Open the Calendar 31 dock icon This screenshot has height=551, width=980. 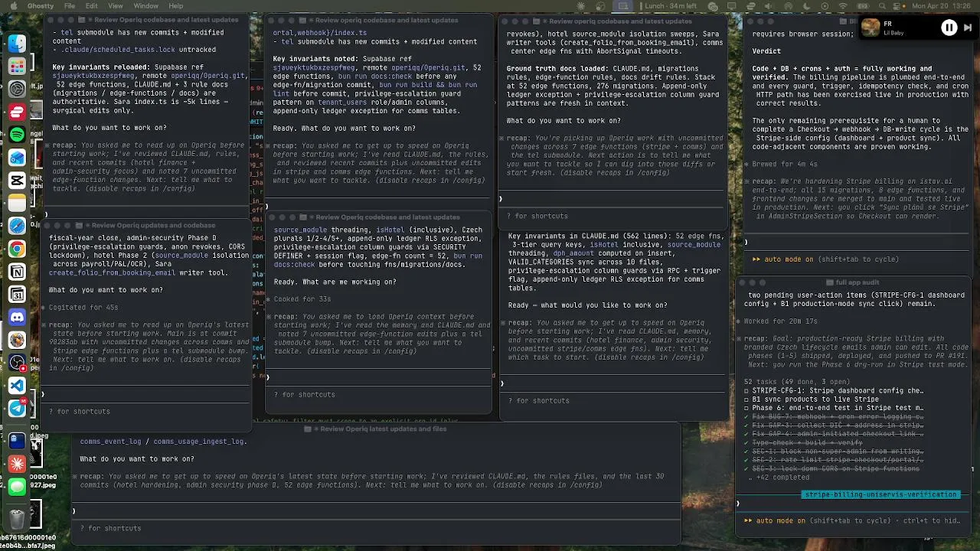coord(17,295)
